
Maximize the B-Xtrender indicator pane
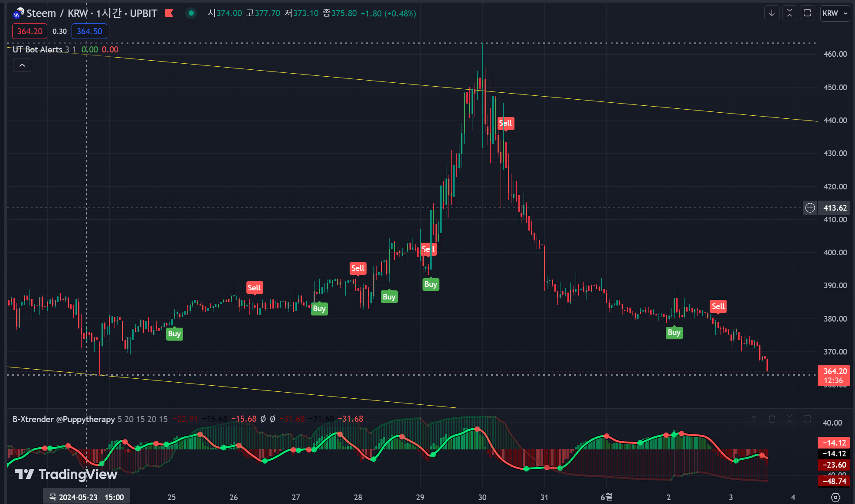click(x=807, y=419)
